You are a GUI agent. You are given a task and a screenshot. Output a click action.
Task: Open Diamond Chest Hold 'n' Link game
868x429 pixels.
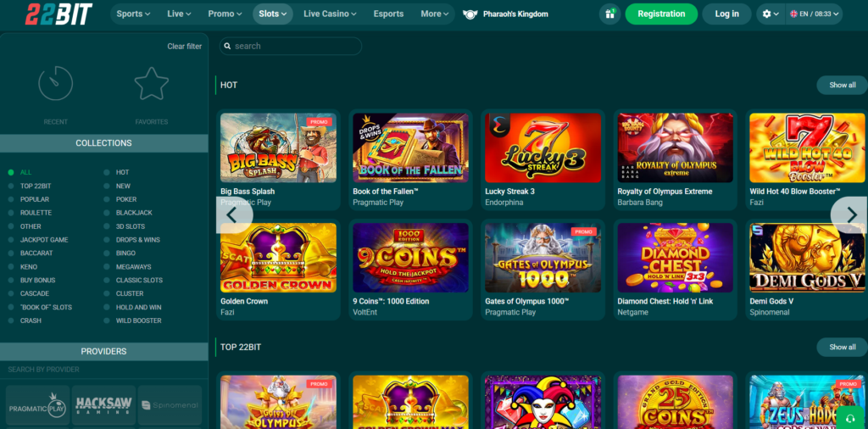click(676, 258)
